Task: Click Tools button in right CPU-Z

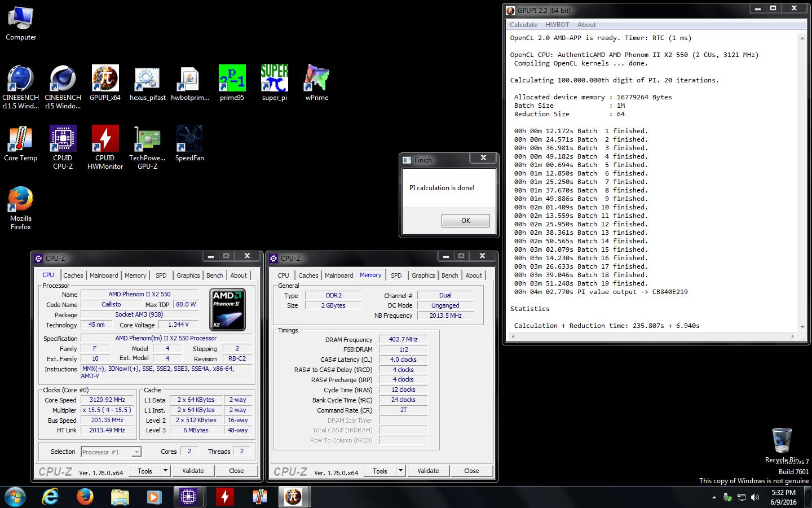Action: pos(380,471)
